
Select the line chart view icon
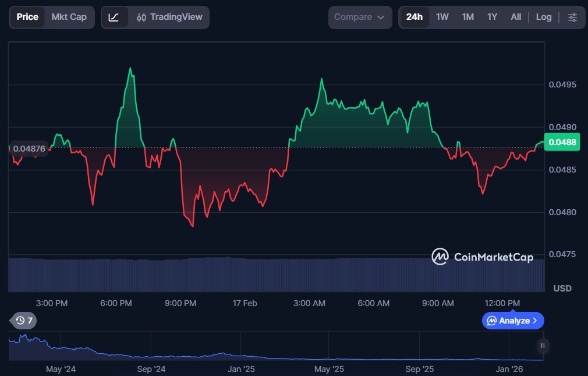tap(114, 17)
